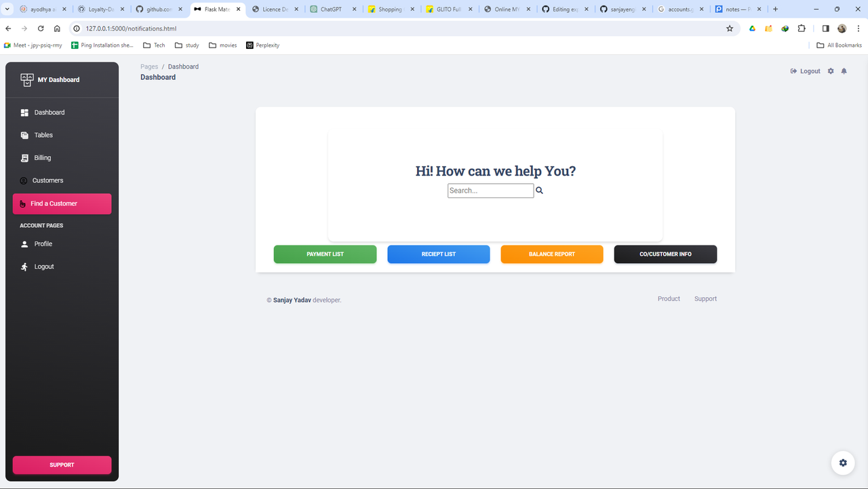Switch to the github.com browser tab

(155, 9)
